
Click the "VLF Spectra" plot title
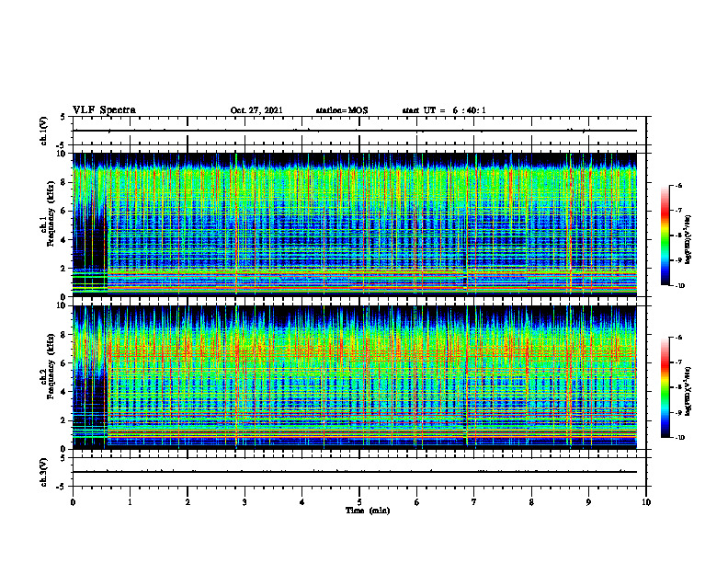pyautogui.click(x=104, y=110)
